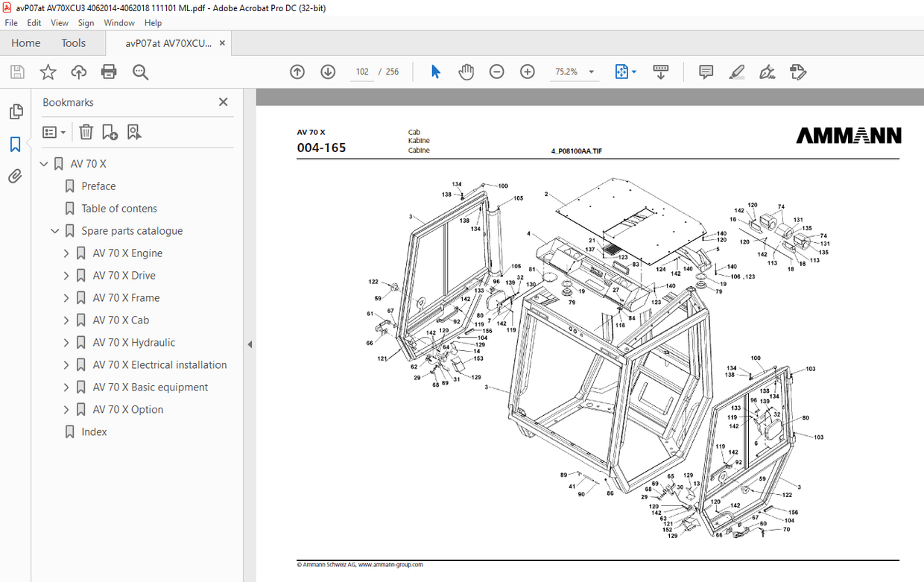Viewport: 924px width, 582px height.
Task: Delete selected bookmark with trash icon
Action: [86, 132]
